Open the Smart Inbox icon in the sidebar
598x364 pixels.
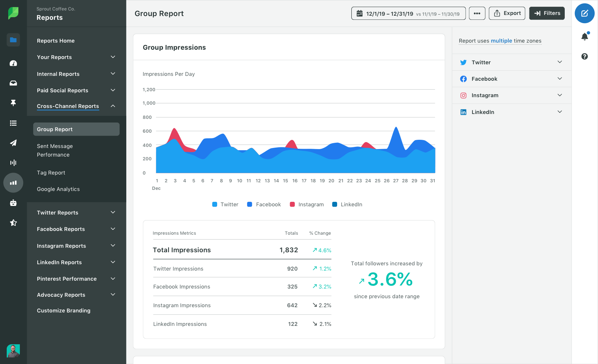pyautogui.click(x=13, y=83)
